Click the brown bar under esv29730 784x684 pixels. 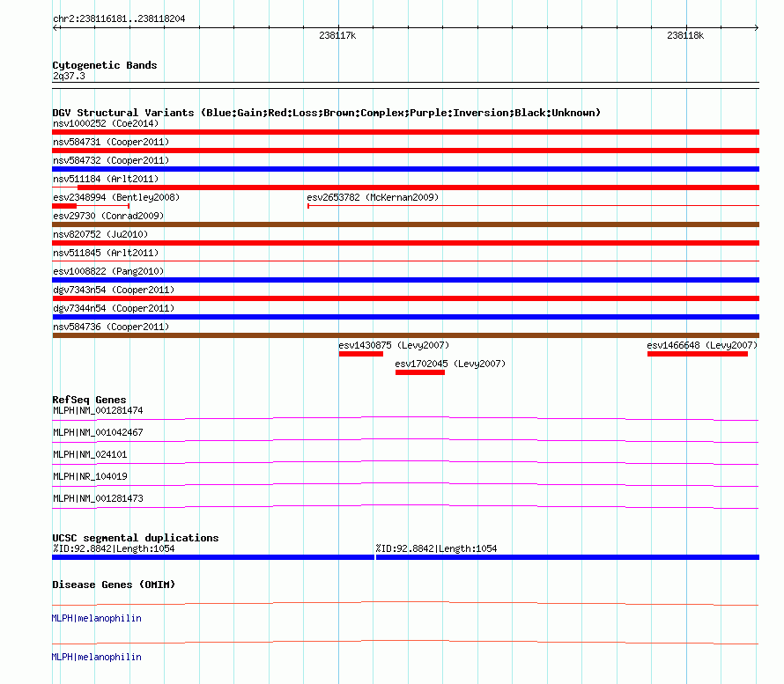point(405,224)
